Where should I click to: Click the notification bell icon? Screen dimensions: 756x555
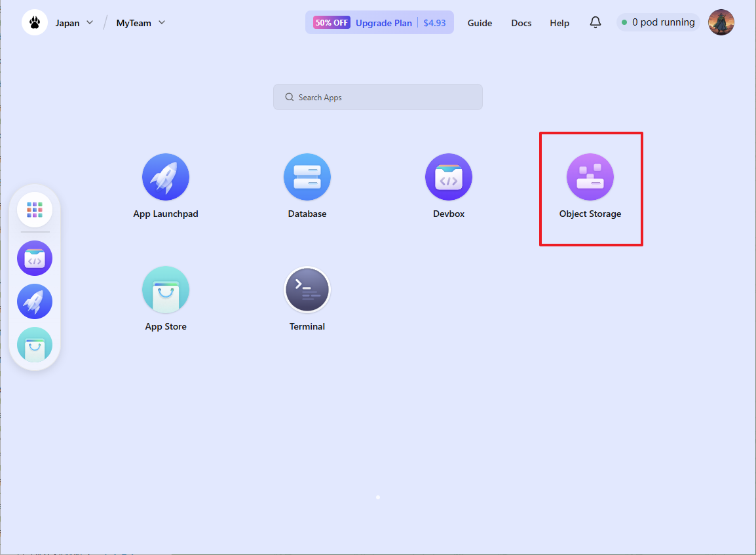point(595,23)
